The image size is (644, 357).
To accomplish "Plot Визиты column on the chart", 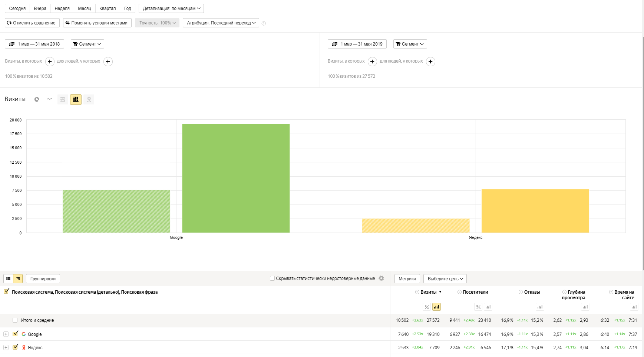I will [x=436, y=307].
